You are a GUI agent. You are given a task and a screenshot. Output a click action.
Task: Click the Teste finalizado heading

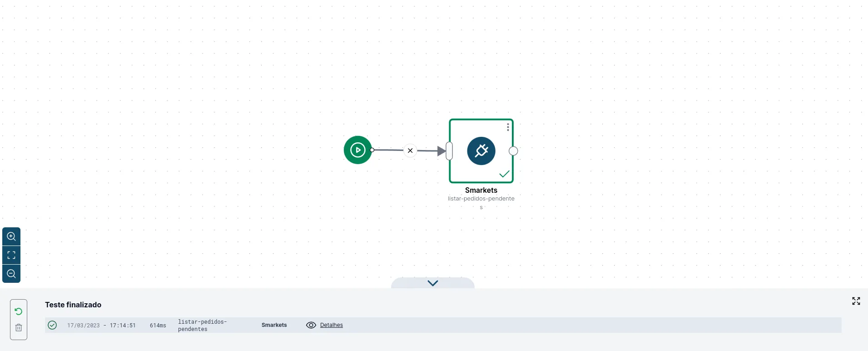pos(73,305)
